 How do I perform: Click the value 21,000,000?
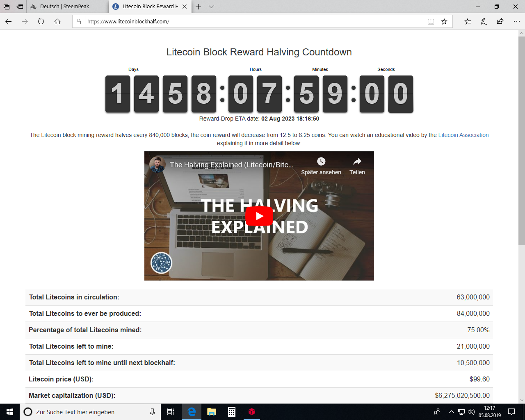point(473,346)
